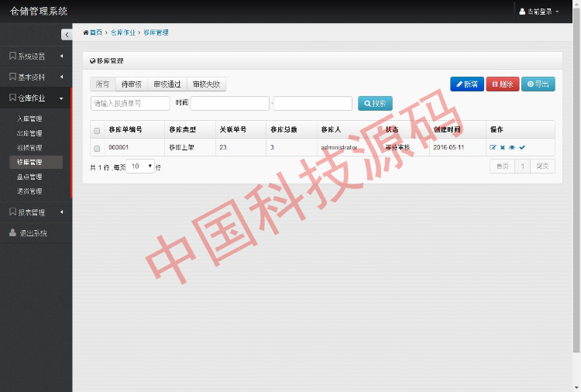Click the approve checkmark icon in row 000001
The image size is (581, 392).
tap(522, 147)
